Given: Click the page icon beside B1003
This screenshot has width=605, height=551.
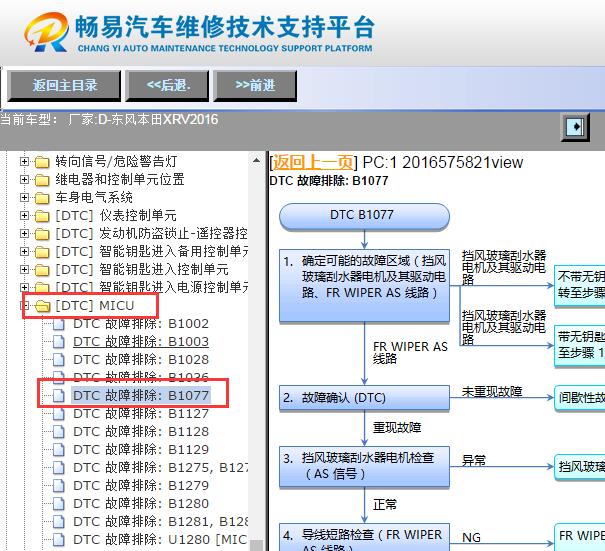Looking at the screenshot, I should [59, 342].
